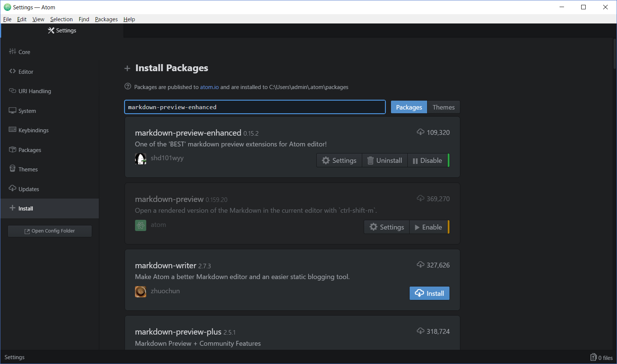Switch to the Settings tab

point(62,31)
